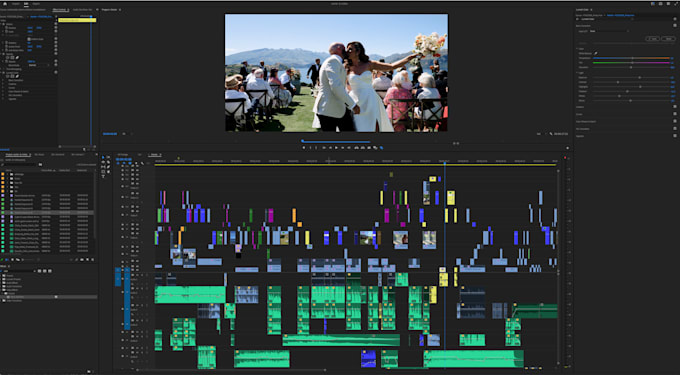Step back one frame in Program monitor
Viewport: 680px width, 375px height.
[x=330, y=148]
